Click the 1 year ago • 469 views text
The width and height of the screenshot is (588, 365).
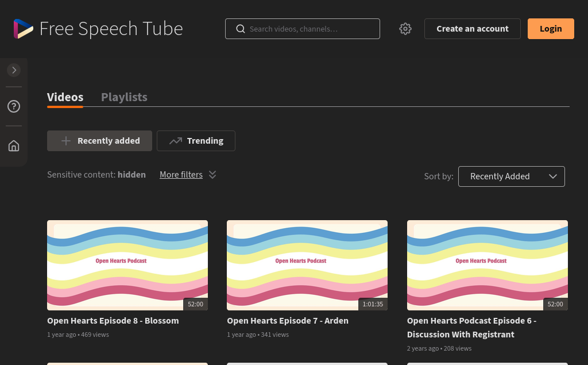[78, 335]
